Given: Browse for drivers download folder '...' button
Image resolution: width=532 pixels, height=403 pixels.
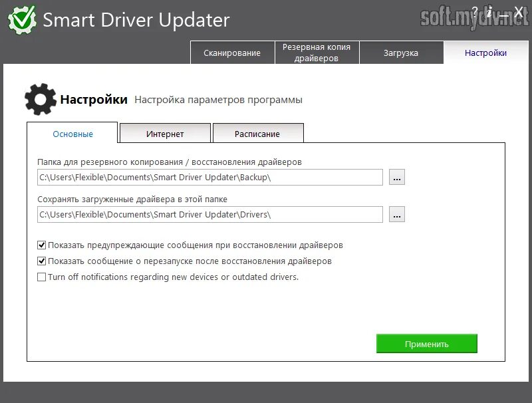Looking at the screenshot, I should point(397,214).
